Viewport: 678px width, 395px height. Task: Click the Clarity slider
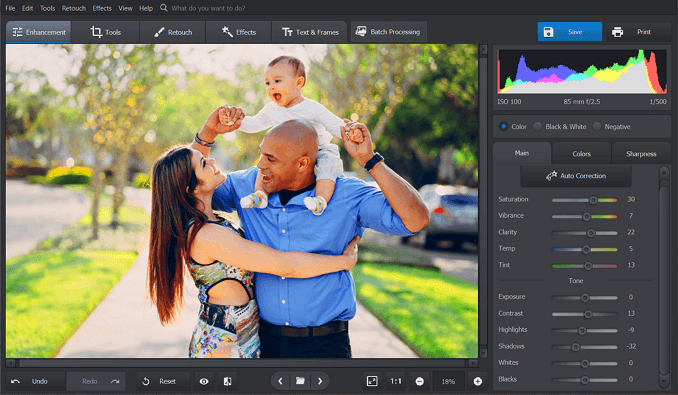[x=585, y=233]
